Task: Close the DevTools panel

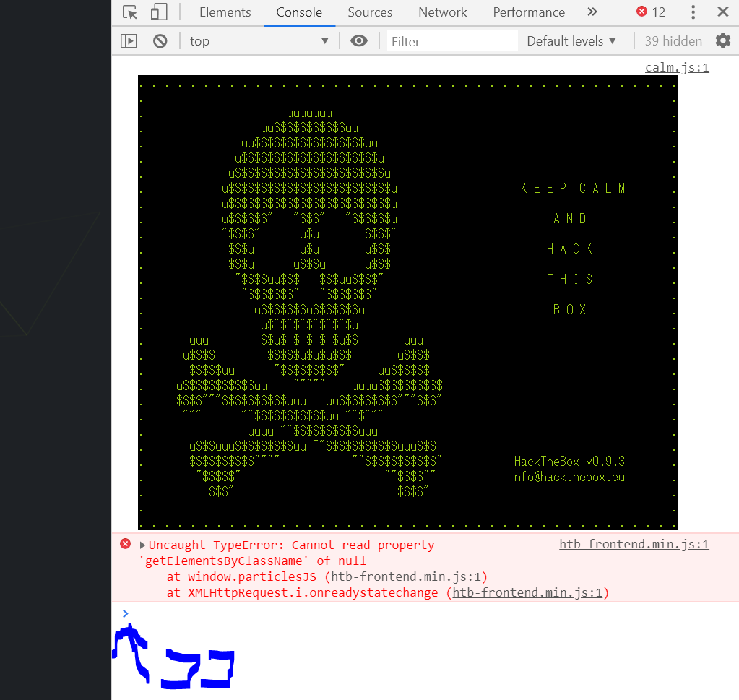Action: [x=723, y=12]
